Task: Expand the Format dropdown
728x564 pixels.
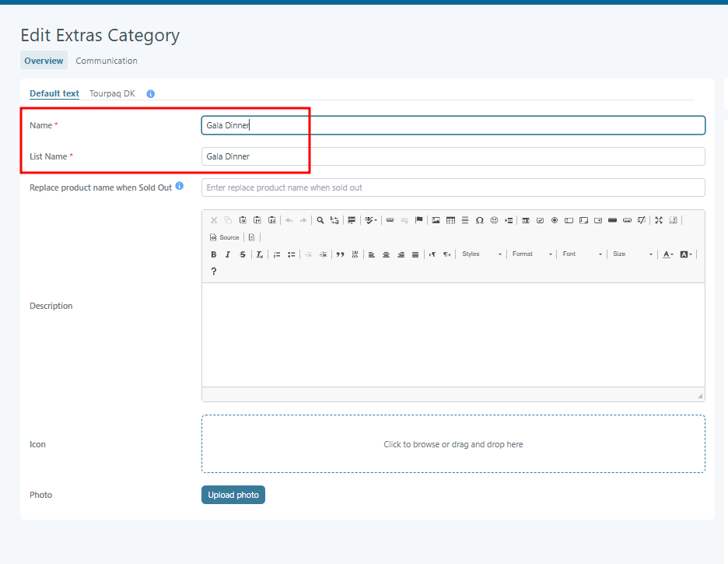Action: [x=532, y=254]
